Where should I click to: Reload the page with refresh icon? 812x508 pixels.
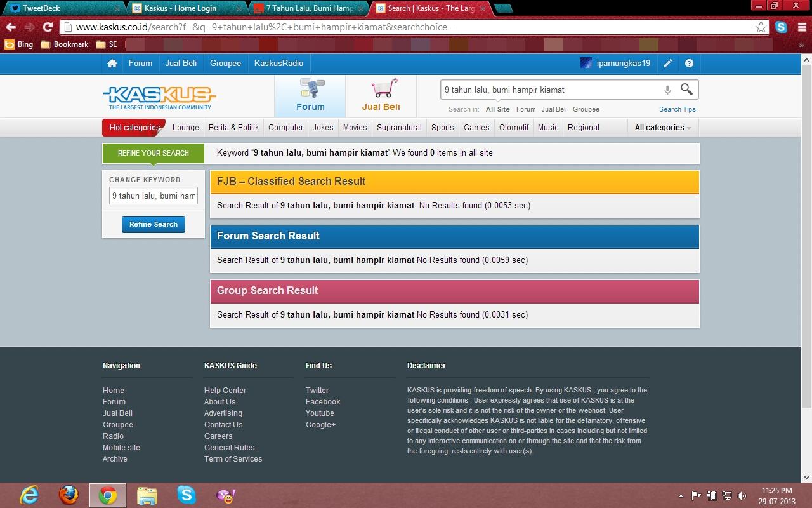(x=48, y=27)
